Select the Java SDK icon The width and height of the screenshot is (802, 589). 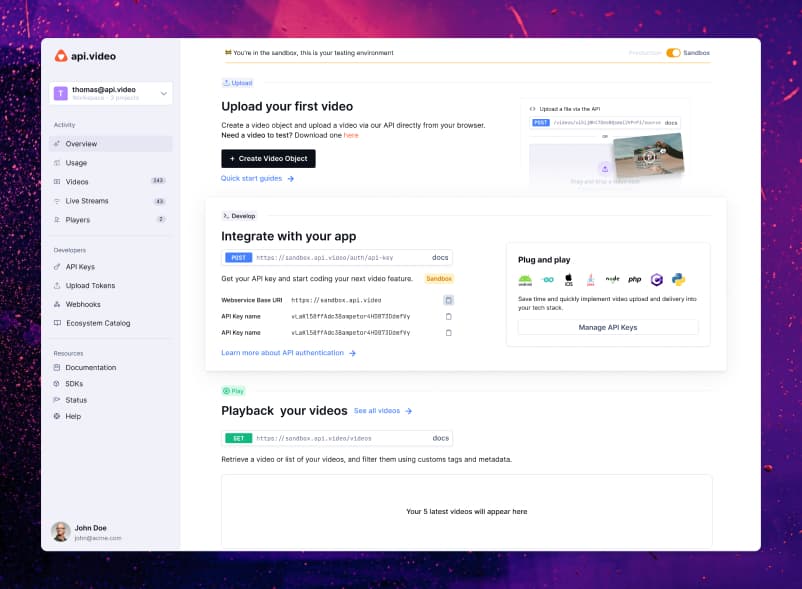(590, 280)
